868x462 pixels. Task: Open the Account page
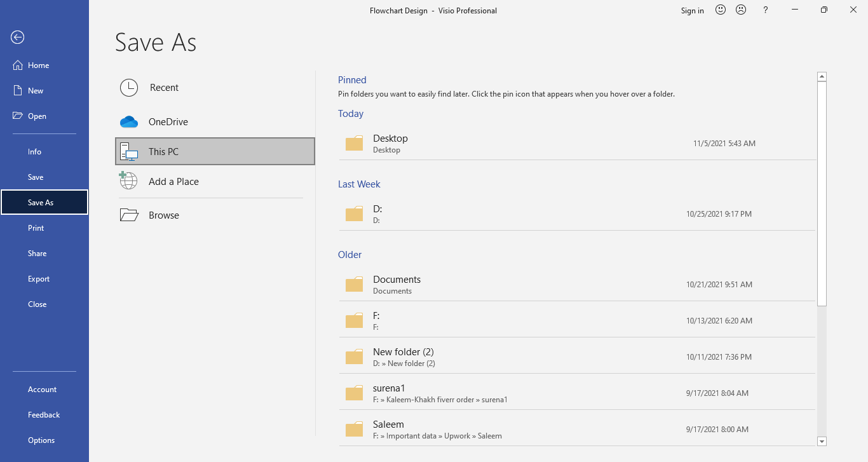click(44, 390)
